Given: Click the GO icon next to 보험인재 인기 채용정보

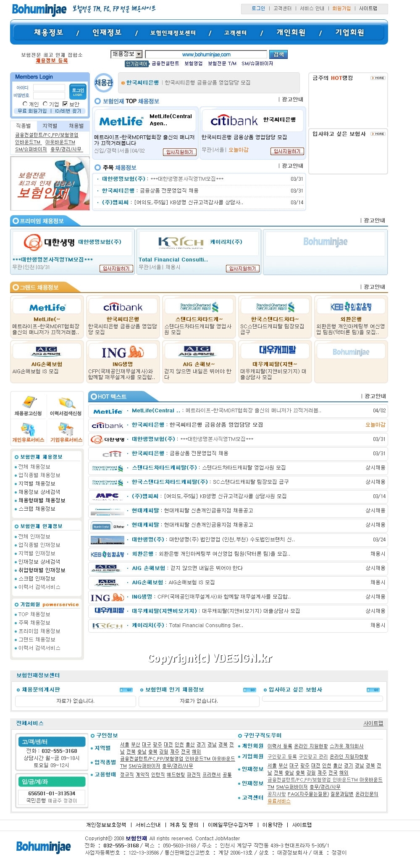Looking at the screenshot, I should (x=250, y=690).
